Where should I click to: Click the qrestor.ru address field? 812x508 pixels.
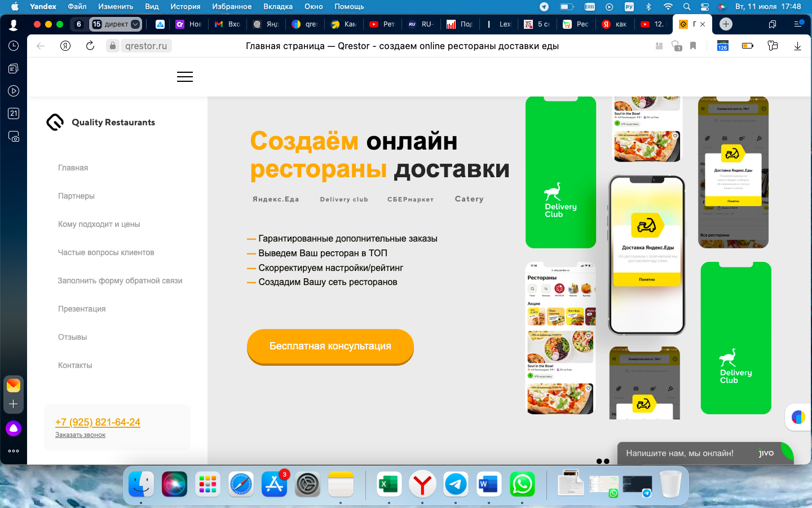146,46
